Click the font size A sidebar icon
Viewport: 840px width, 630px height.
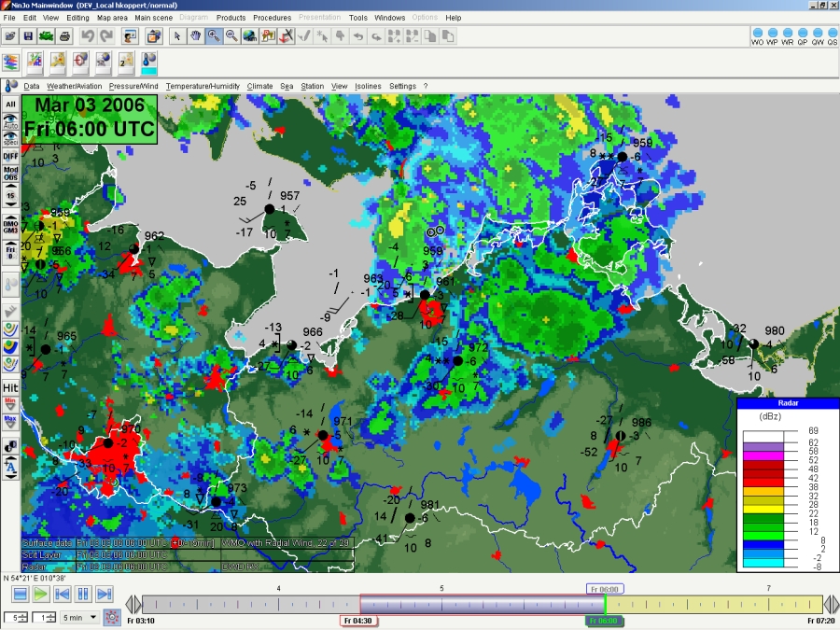pyautogui.click(x=10, y=469)
